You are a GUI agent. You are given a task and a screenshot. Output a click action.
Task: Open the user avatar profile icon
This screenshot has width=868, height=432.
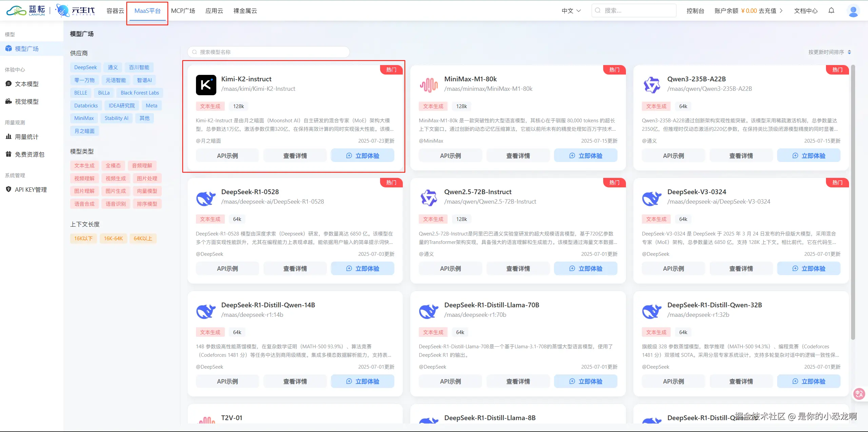(853, 11)
